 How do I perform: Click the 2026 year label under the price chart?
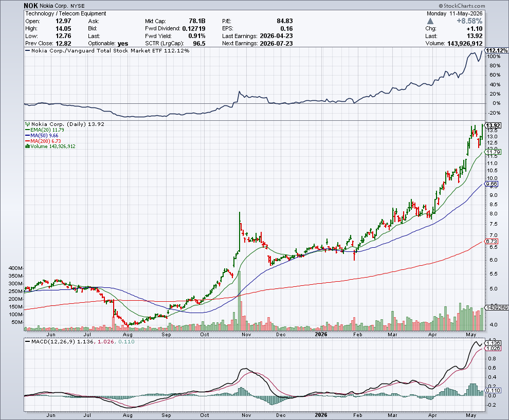click(321, 334)
